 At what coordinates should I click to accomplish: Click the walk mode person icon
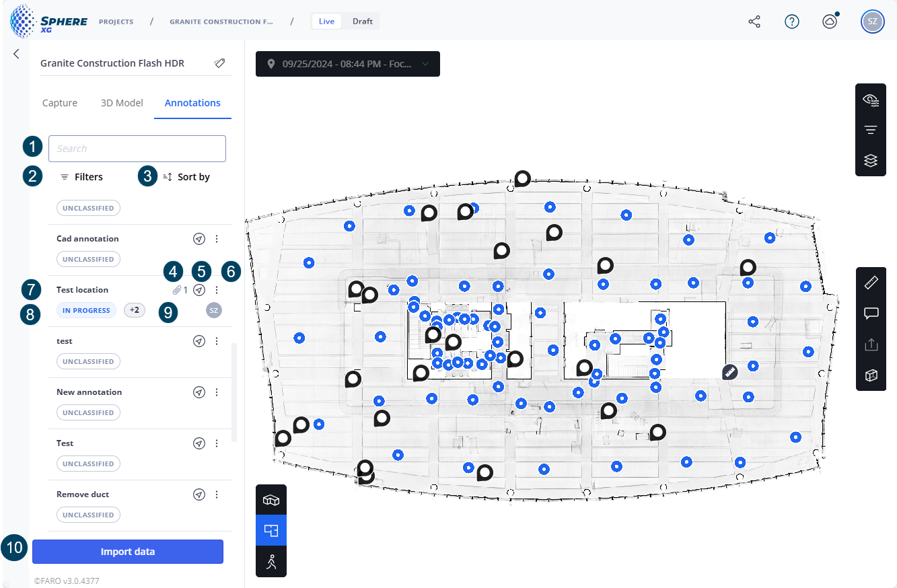(271, 562)
